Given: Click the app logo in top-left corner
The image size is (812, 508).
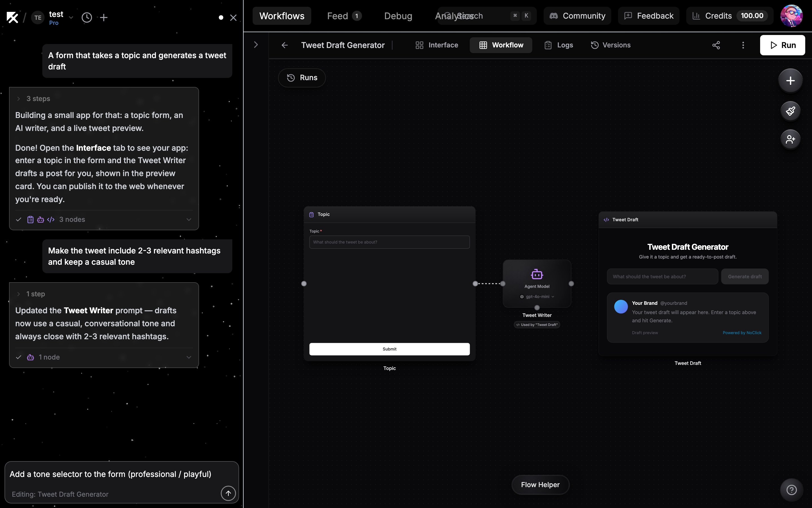Looking at the screenshot, I should tap(12, 17).
